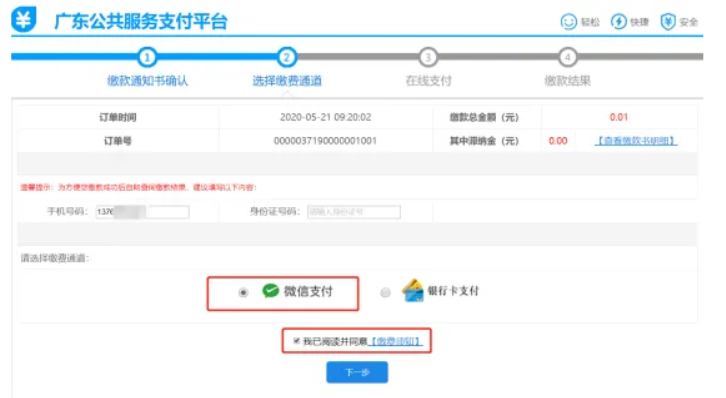Click the red 温馨提示 notice text
Viewport: 726px width, 398px height.
(138, 187)
